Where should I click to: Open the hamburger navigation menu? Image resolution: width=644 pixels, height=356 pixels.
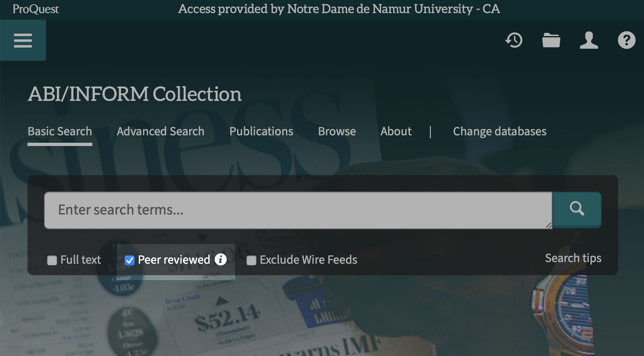coord(23,40)
